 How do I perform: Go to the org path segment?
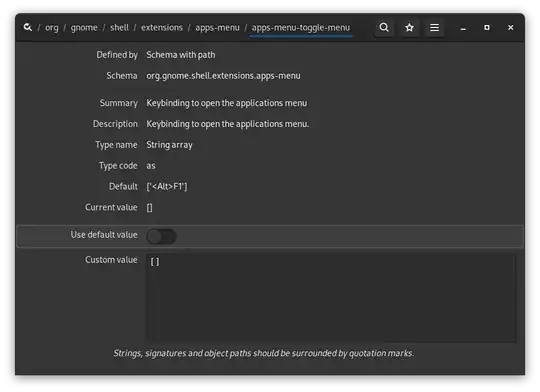[52, 28]
